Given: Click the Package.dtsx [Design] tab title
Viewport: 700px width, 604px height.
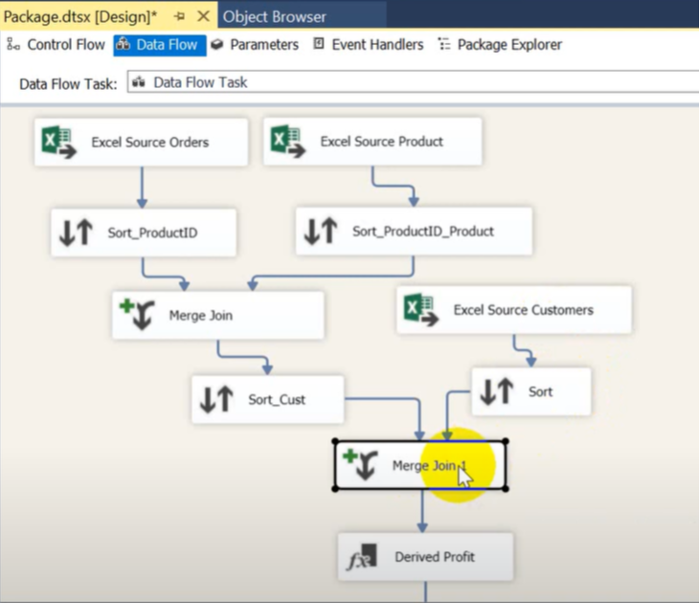Looking at the screenshot, I should point(79,16).
